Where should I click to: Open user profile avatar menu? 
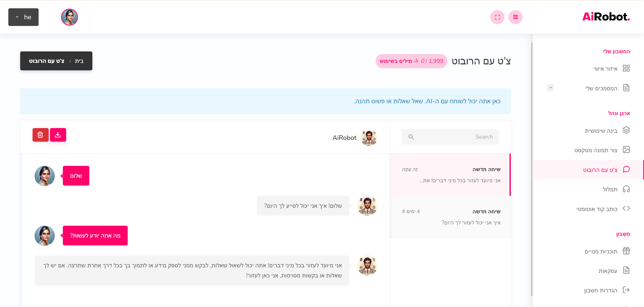tap(69, 17)
